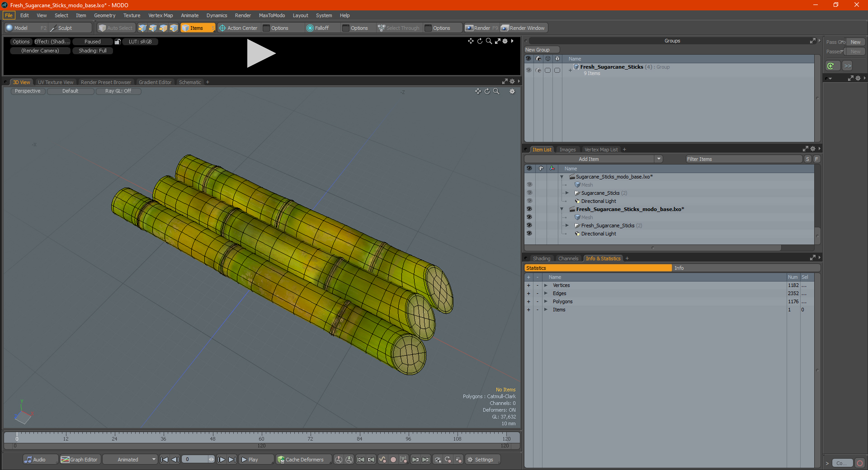This screenshot has width=868, height=470.
Task: Open Perspective view type dropdown
Action: pyautogui.click(x=28, y=91)
